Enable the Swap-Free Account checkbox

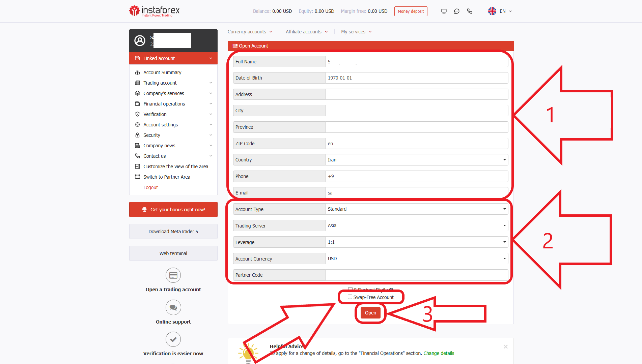pos(350,297)
